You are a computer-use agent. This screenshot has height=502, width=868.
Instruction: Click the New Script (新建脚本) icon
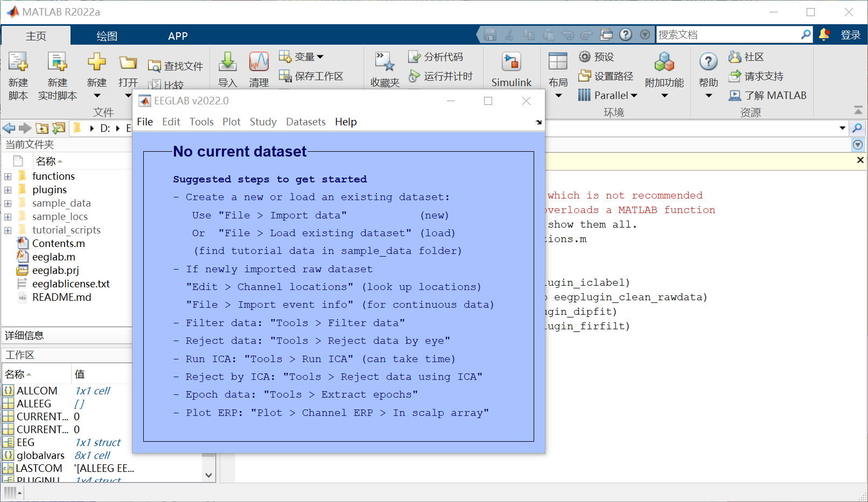18,62
